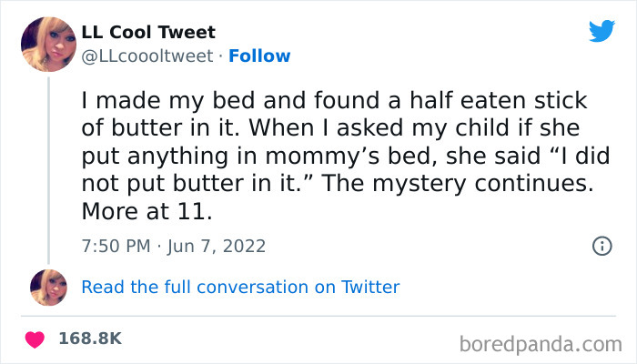Screen dimensions: 637x364
Task: Open LL Cool Tweet's large profile picture
Action: tap(48, 43)
